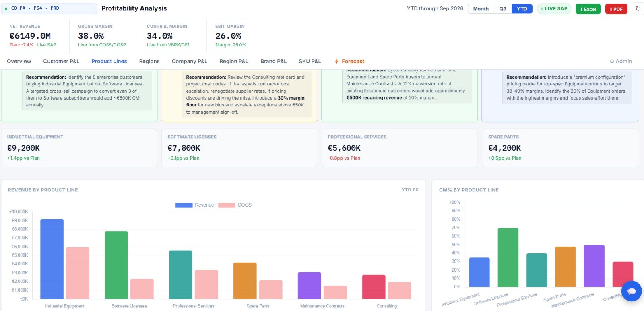The height and width of the screenshot is (311, 644).
Task: Click the Industrial Equipment €9,200K card
Action: (x=79, y=148)
